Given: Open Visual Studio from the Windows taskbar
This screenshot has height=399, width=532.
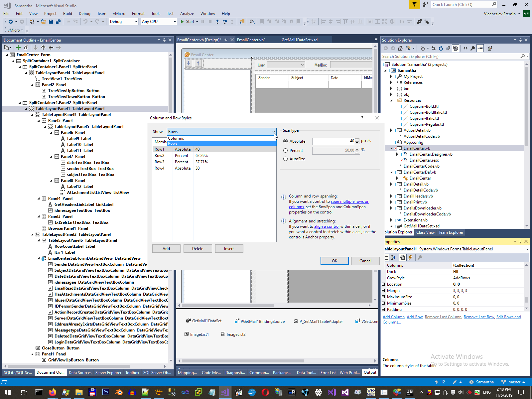Looking at the screenshot, I should pyautogui.click(x=225, y=392).
